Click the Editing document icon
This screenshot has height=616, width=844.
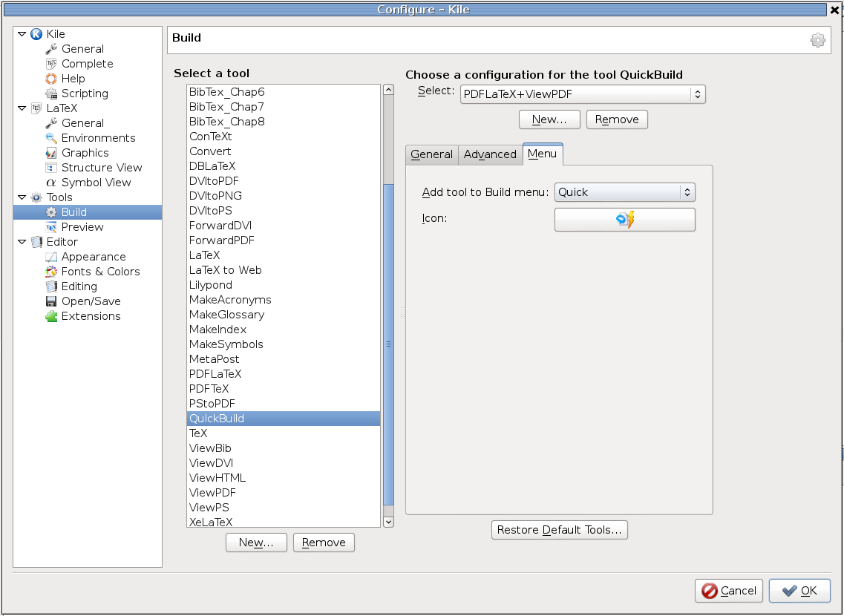point(51,286)
